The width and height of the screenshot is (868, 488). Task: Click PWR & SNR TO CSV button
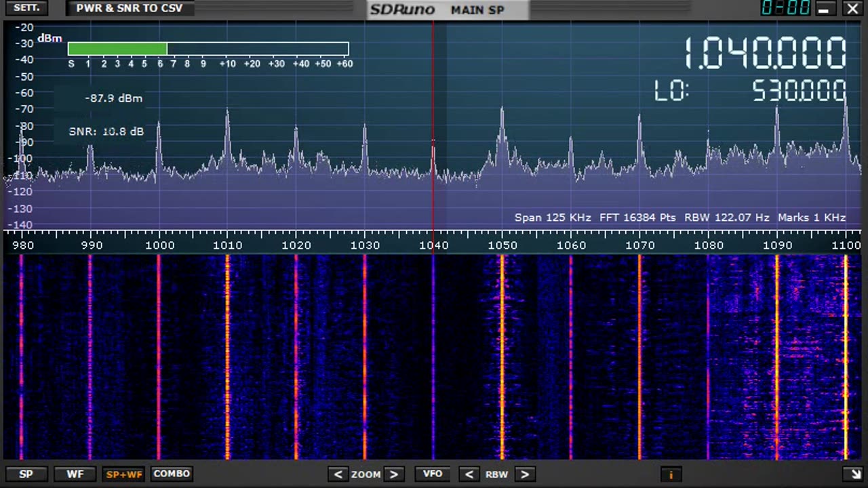click(130, 9)
